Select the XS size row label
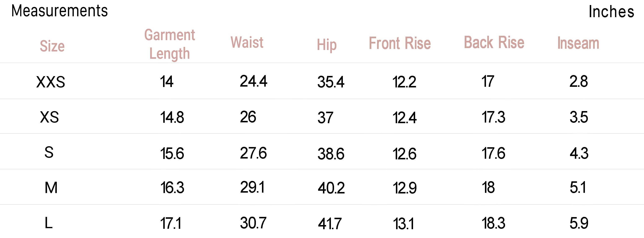Screen dimensions: 644x238 [49, 117]
